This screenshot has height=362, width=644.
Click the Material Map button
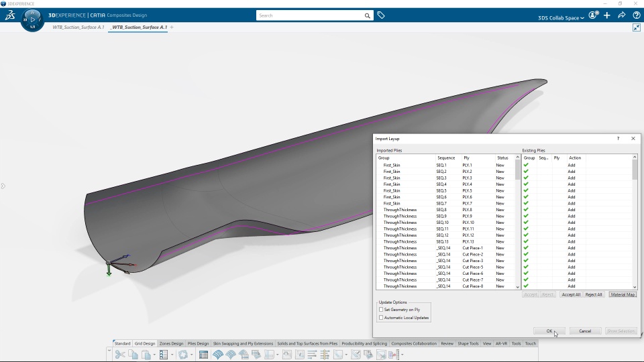pyautogui.click(x=623, y=294)
